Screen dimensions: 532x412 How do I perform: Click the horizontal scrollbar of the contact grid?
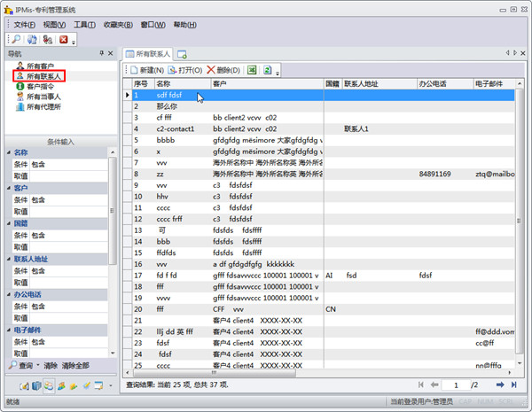point(215,373)
